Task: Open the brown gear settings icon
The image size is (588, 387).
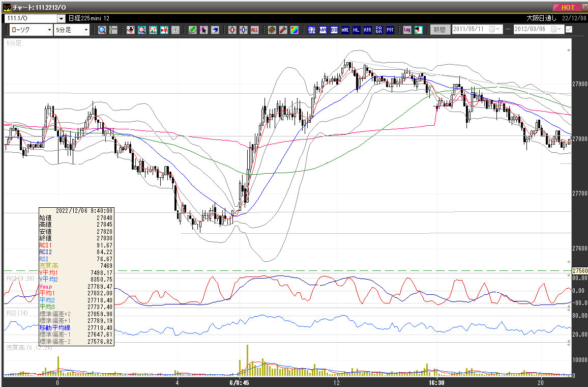Action: point(272,30)
